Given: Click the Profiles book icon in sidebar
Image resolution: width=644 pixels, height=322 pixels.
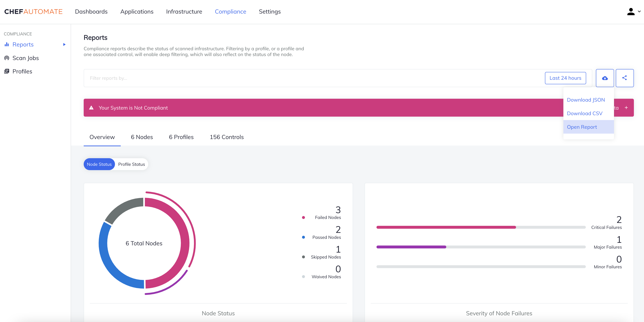Looking at the screenshot, I should (x=7, y=71).
